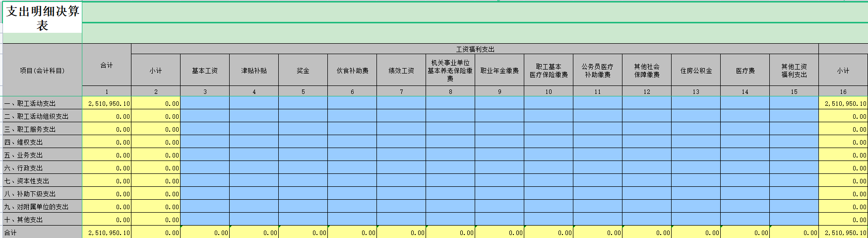
Task: Select the 津贴补贴 column header
Action: coord(254,71)
